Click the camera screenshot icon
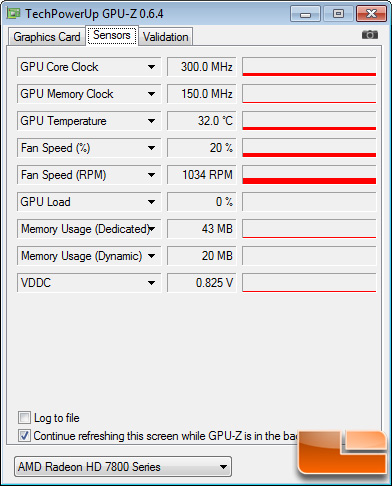The width and height of the screenshot is (392, 486). pos(370,35)
